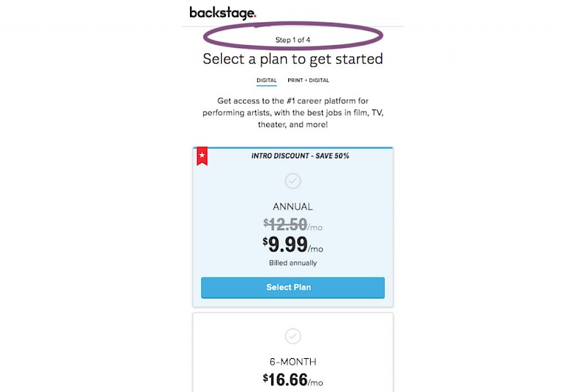
Task: Click the $9.99/mo discounted price
Action: point(286,245)
